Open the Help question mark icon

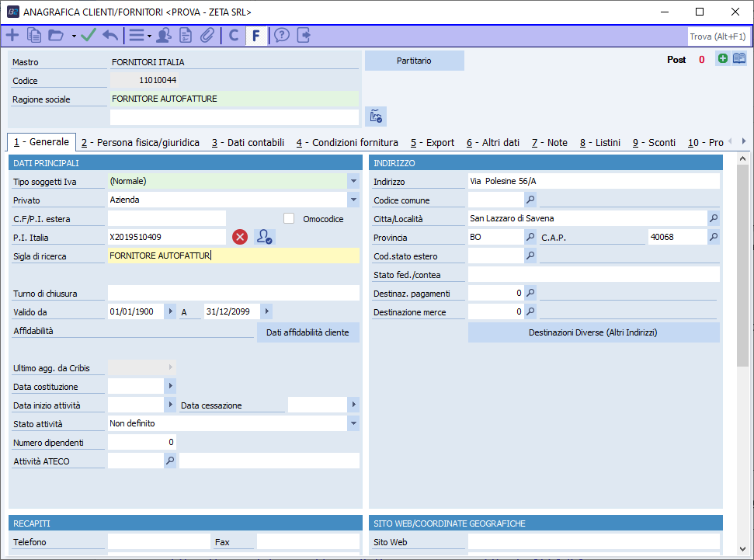point(282,35)
